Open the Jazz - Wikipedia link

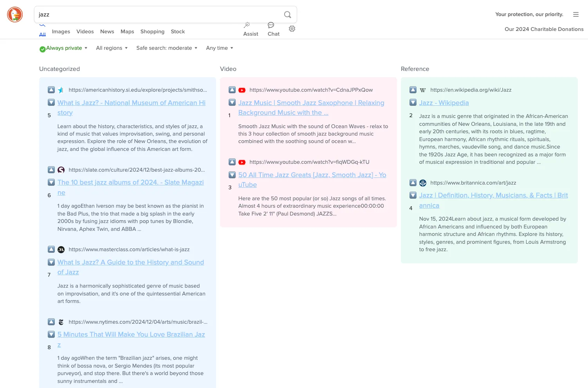[x=444, y=103]
